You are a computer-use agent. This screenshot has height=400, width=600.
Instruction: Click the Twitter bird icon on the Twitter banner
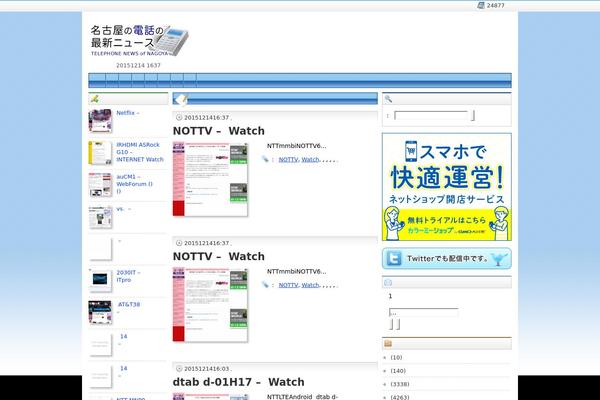(498, 259)
